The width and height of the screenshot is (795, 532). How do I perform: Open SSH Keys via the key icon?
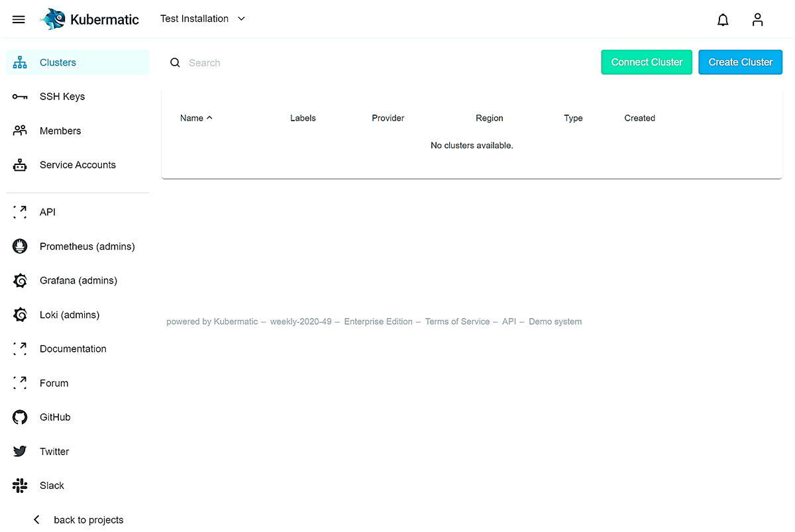[19, 96]
